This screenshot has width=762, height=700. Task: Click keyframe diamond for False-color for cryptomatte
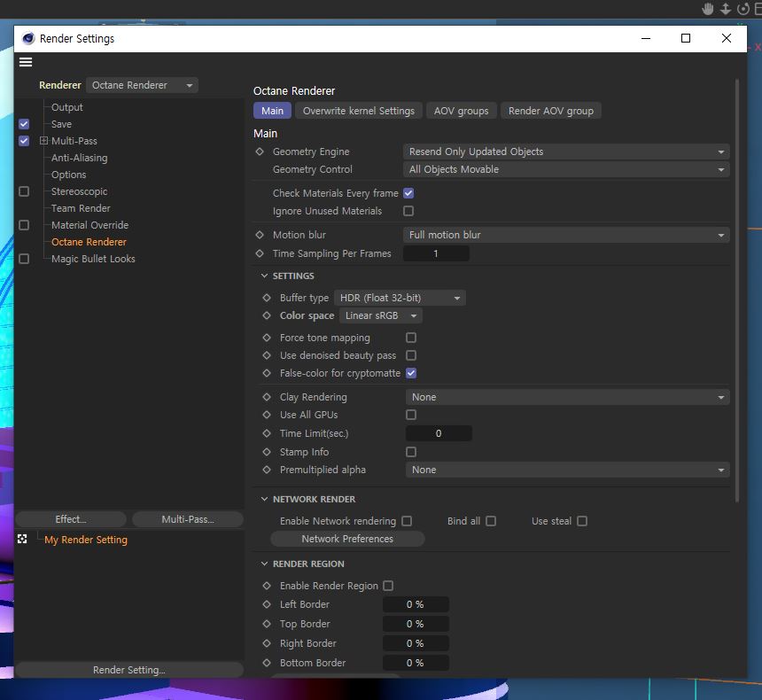(267, 373)
